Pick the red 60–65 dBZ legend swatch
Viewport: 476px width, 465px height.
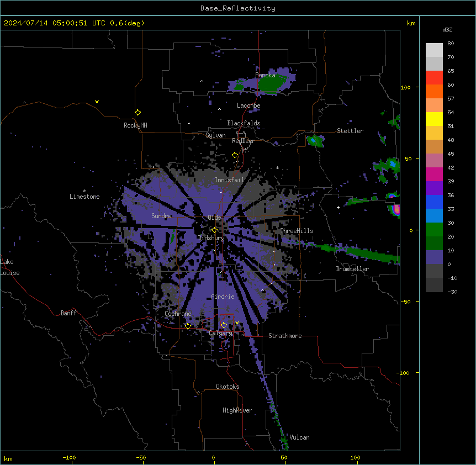point(434,78)
